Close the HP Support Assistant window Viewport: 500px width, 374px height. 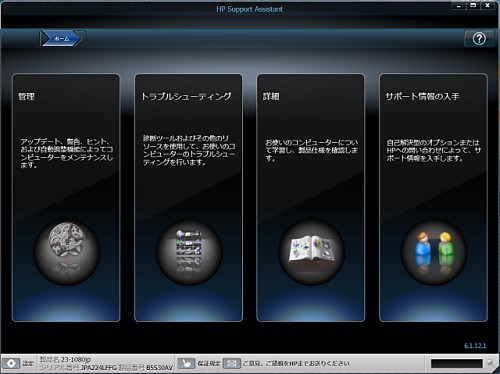487,6
